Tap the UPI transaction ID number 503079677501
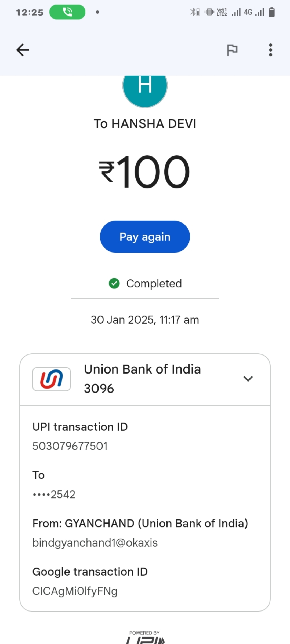The height and width of the screenshot is (644, 290). [70, 446]
